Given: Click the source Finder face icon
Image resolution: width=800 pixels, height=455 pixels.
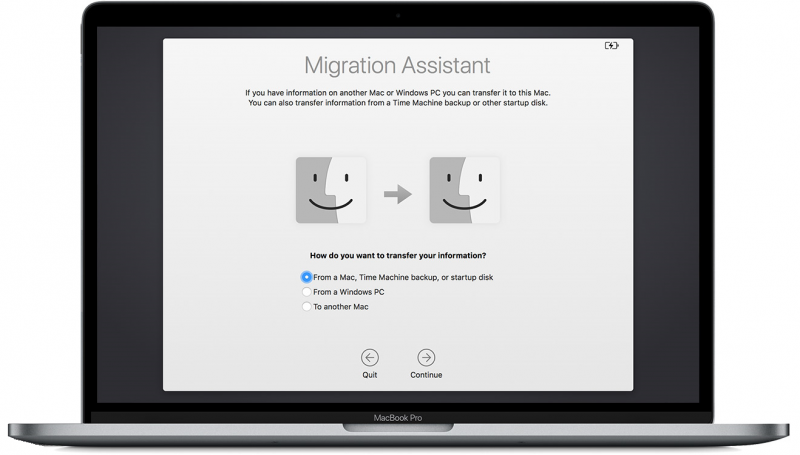Looking at the screenshot, I should [331, 190].
